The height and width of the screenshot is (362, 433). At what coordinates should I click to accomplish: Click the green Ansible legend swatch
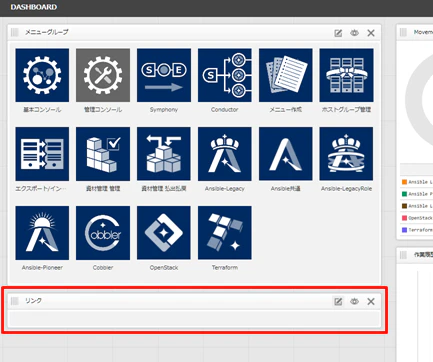pyautogui.click(x=404, y=194)
